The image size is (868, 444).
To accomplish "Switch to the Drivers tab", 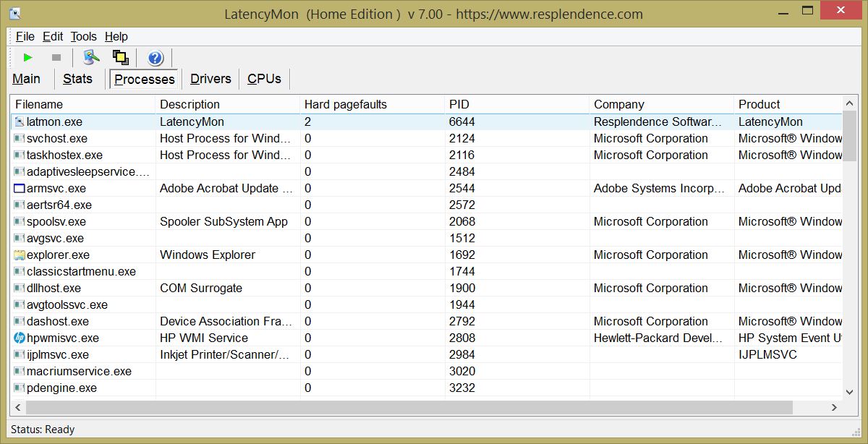I will point(210,79).
